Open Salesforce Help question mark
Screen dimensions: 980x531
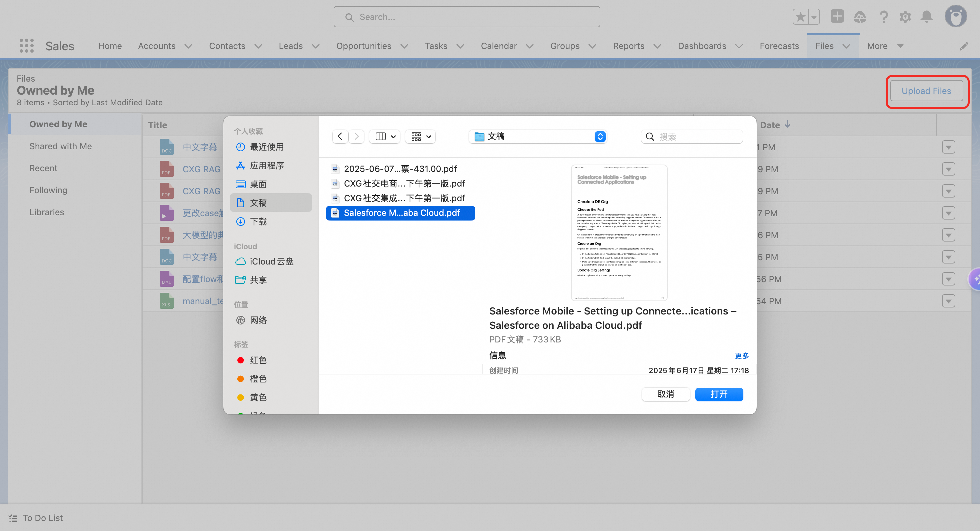pos(883,17)
